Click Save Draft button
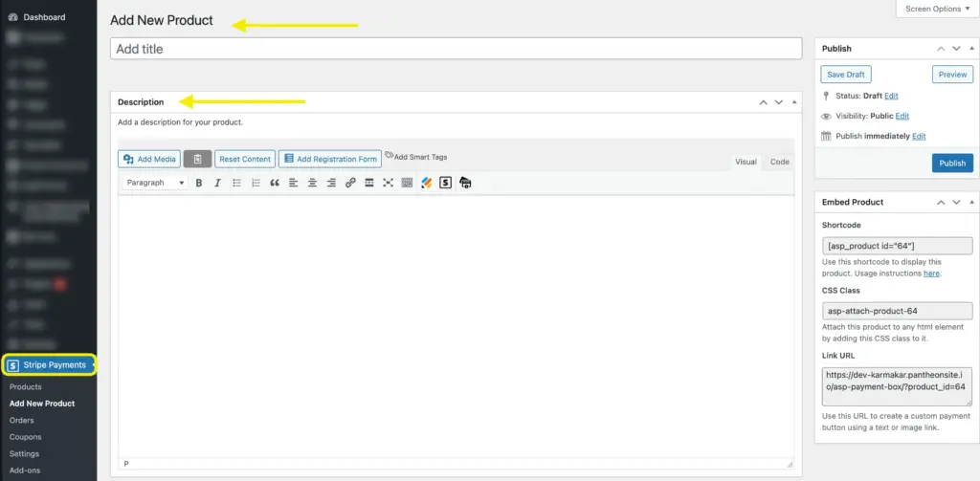The width and height of the screenshot is (980, 481). pyautogui.click(x=846, y=75)
